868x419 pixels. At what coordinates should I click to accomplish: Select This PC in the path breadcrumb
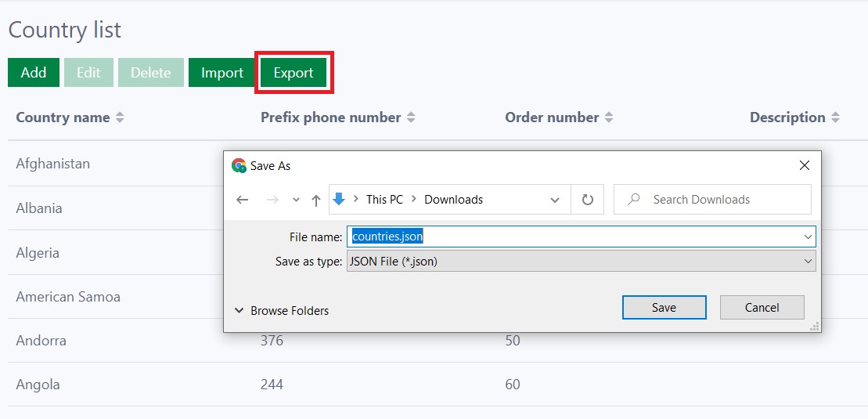pyautogui.click(x=384, y=200)
